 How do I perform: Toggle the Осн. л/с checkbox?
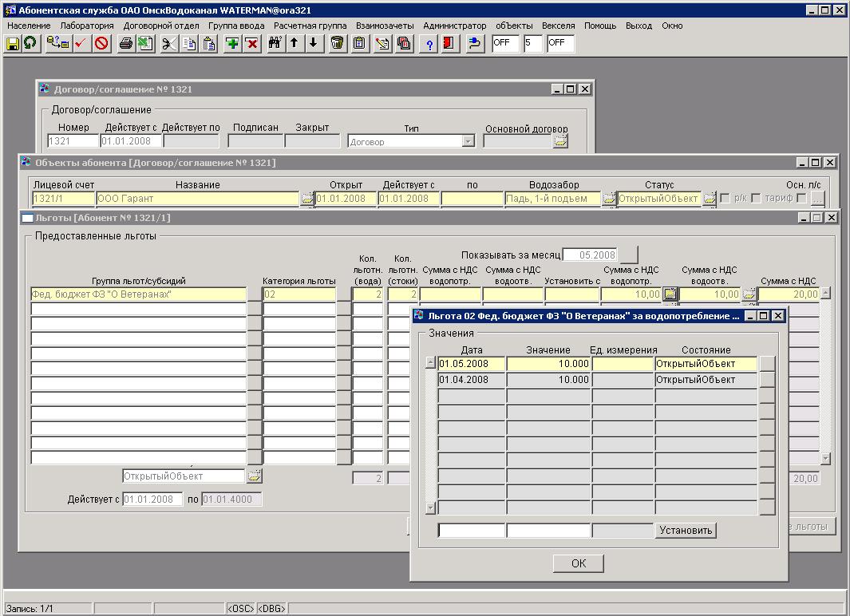[x=801, y=199]
